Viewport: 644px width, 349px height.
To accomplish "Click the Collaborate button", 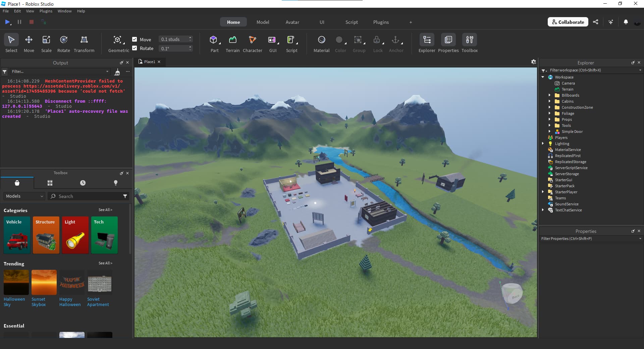I will 568,22.
